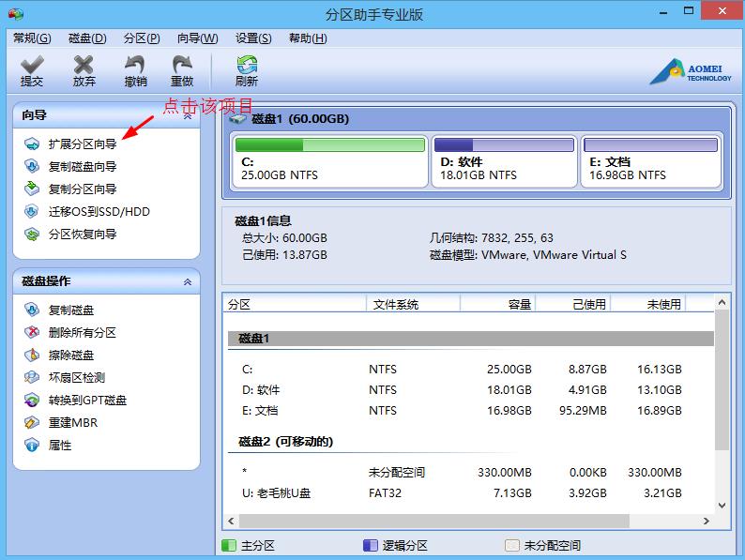
Task: Select the D: 软件 partition usage bar
Action: pyautogui.click(x=504, y=144)
